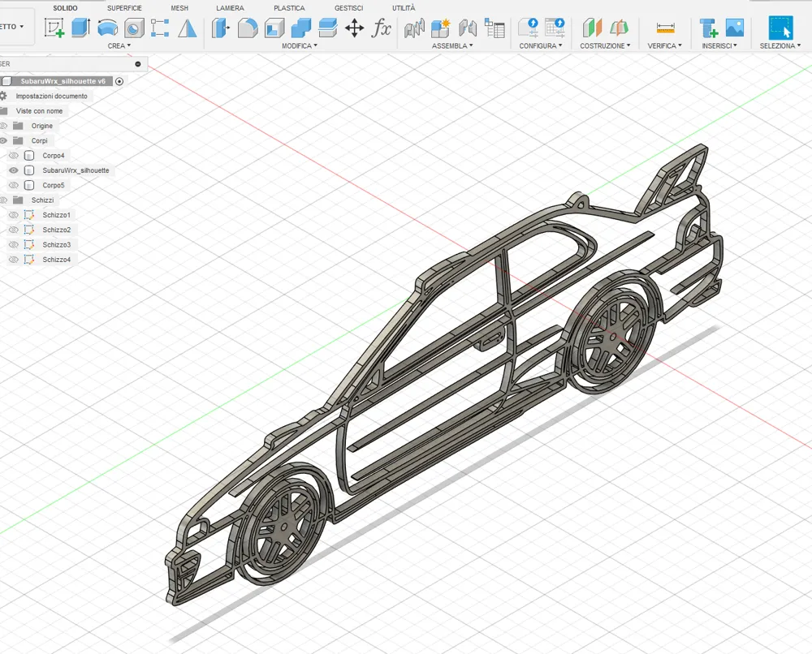
Task: Show the Schizzo1 sketch
Action: [x=14, y=215]
